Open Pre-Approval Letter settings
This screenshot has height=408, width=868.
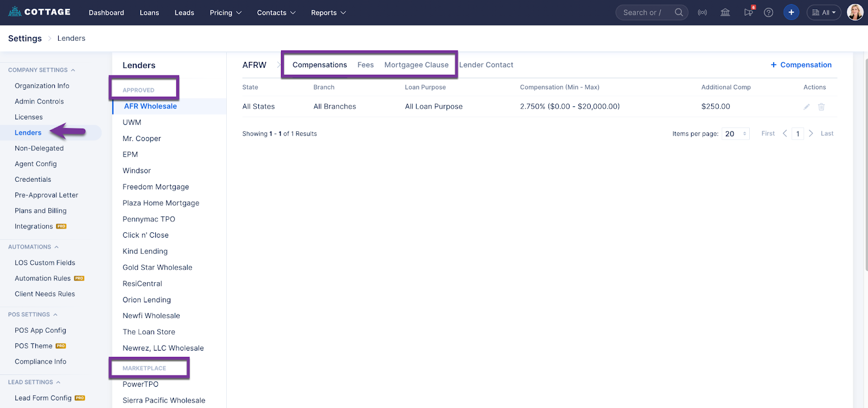coord(47,195)
